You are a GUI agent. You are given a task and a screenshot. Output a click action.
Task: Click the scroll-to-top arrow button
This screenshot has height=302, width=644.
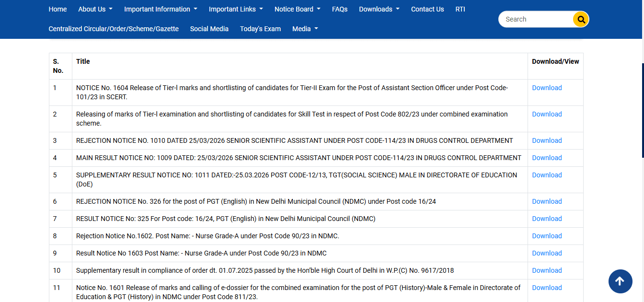[620, 281]
